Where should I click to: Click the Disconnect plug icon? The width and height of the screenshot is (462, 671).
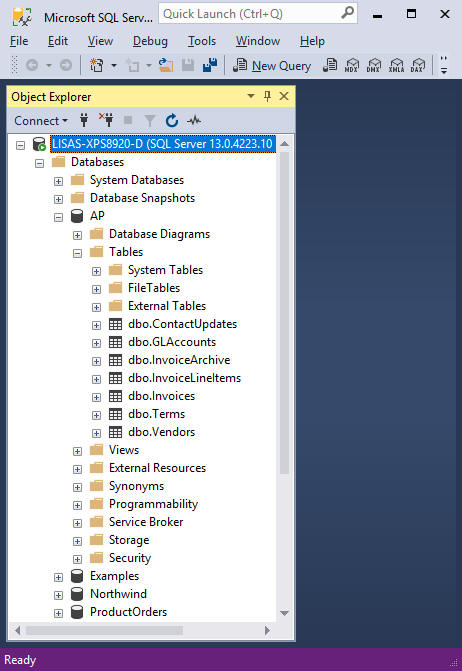(x=106, y=120)
